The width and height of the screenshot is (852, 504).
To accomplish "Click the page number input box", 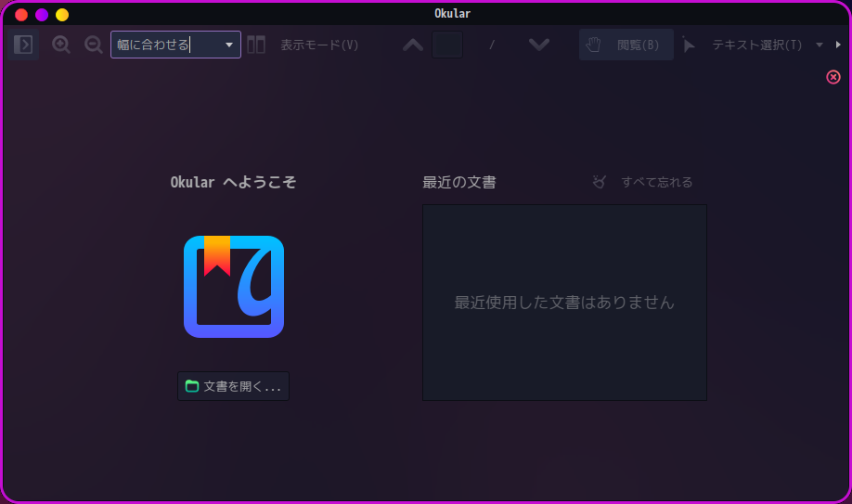I will click(x=447, y=45).
